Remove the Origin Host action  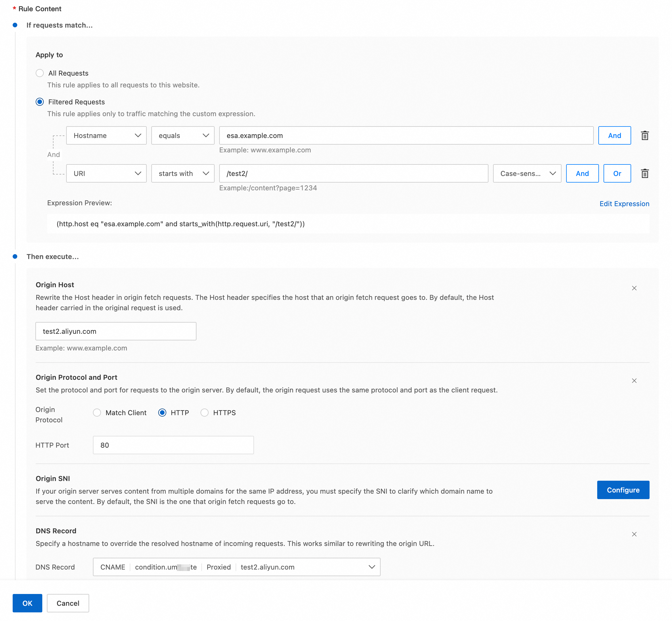click(x=634, y=288)
